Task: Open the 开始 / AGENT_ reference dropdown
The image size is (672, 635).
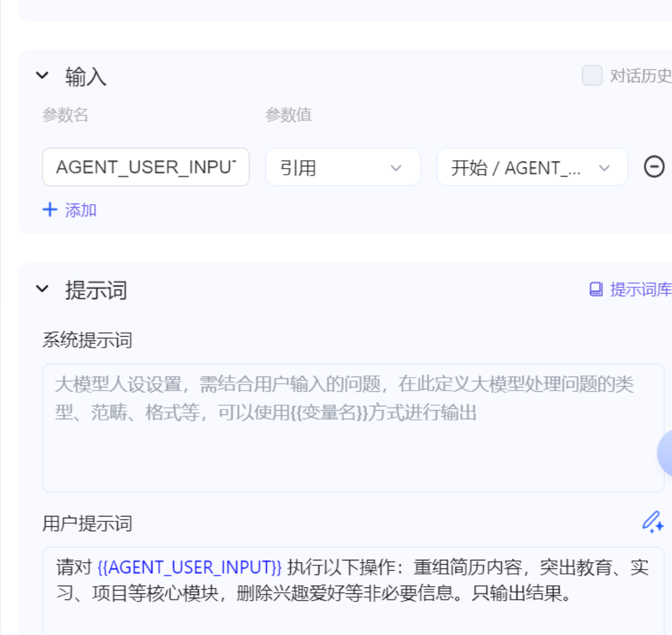Action: [x=531, y=167]
